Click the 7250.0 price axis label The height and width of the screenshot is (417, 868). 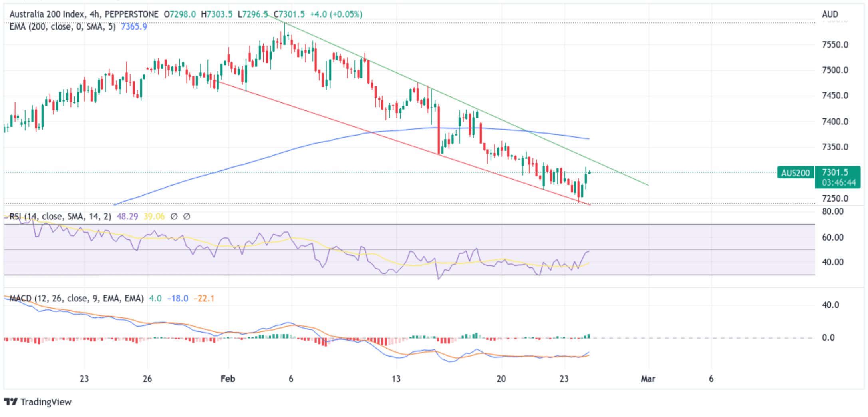(835, 199)
